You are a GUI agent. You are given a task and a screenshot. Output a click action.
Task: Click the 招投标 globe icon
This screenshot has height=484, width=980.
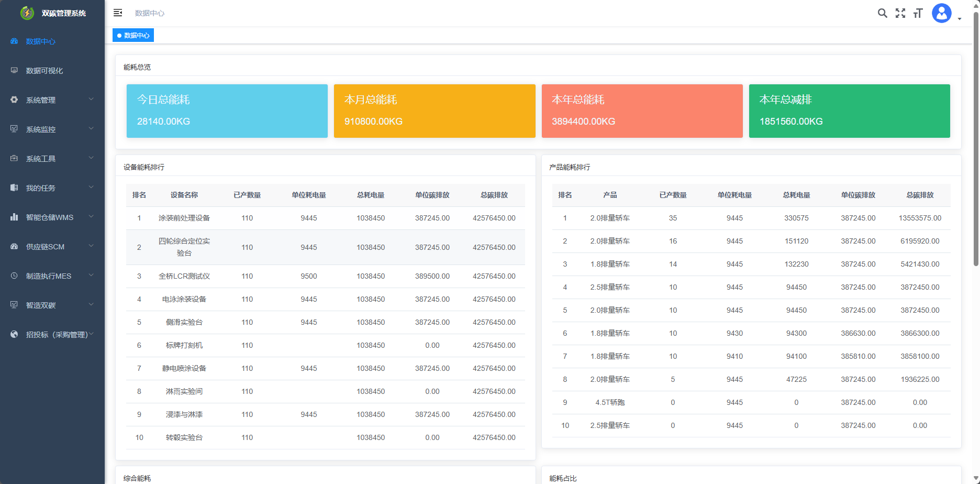click(14, 335)
